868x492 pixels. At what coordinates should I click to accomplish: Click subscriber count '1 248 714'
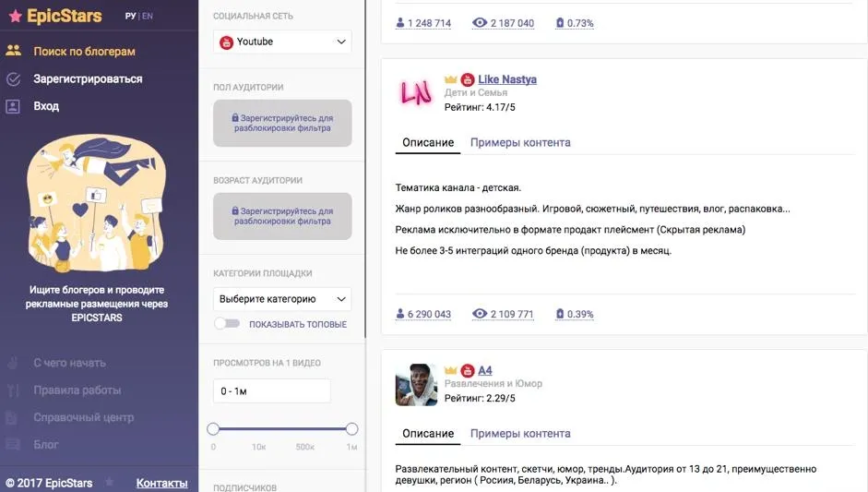coord(429,23)
